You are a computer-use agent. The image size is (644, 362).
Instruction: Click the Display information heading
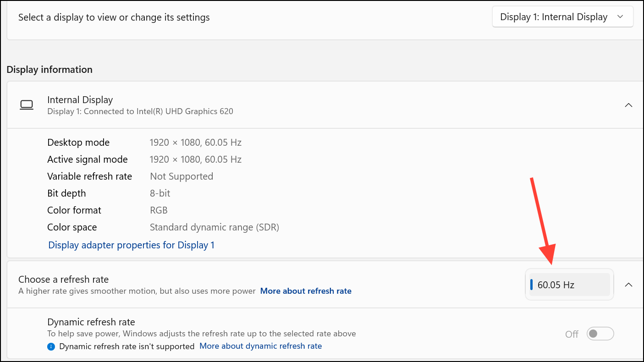50,69
